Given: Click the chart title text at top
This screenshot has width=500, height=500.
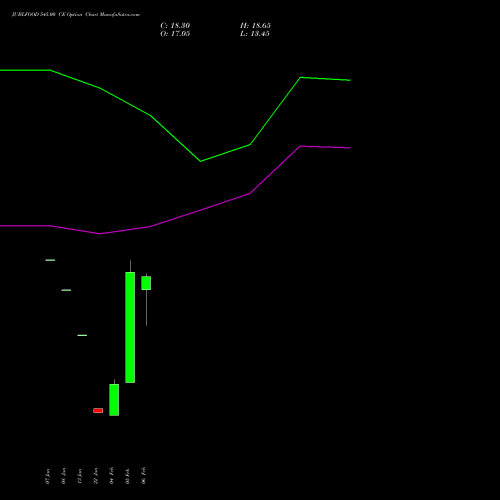Looking at the screenshot, I should click(76, 15).
